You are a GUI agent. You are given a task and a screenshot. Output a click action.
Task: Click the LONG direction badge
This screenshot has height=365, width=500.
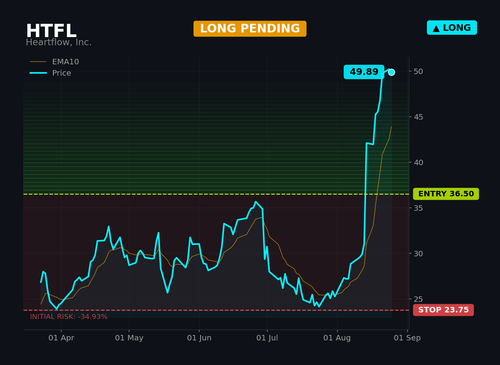click(452, 28)
